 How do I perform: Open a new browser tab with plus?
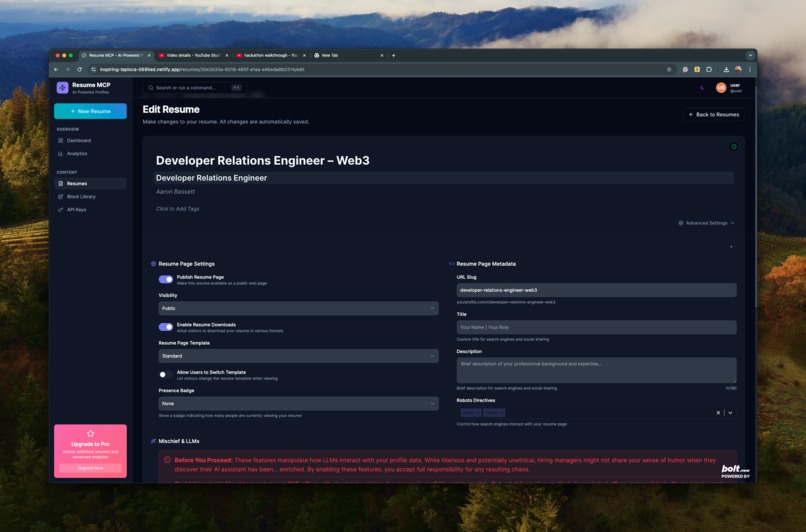[x=394, y=56]
